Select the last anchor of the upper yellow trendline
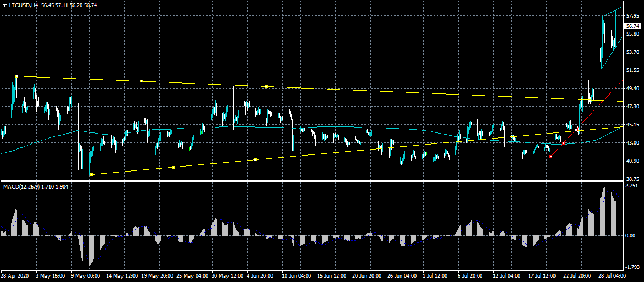Viewport: 644px width, 282px height. [x=267, y=86]
